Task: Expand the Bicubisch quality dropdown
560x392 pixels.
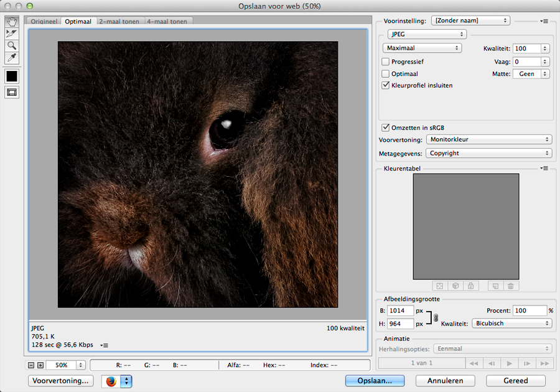Action: [511, 324]
